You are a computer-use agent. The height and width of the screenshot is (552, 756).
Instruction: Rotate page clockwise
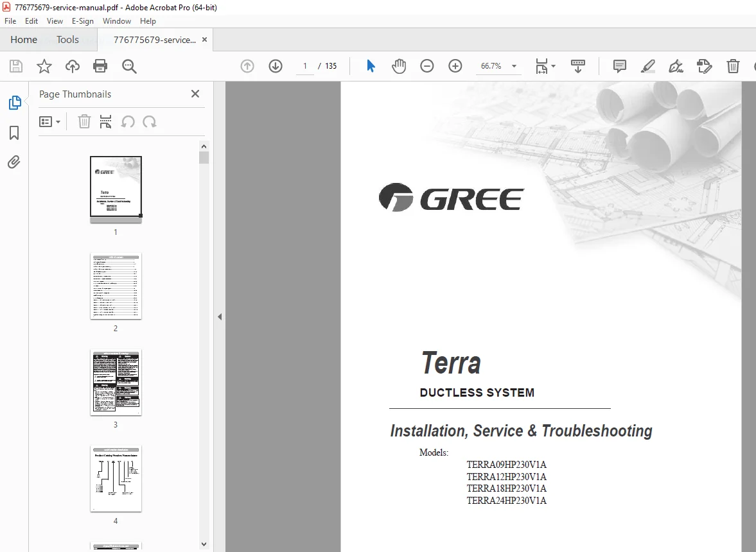[150, 122]
